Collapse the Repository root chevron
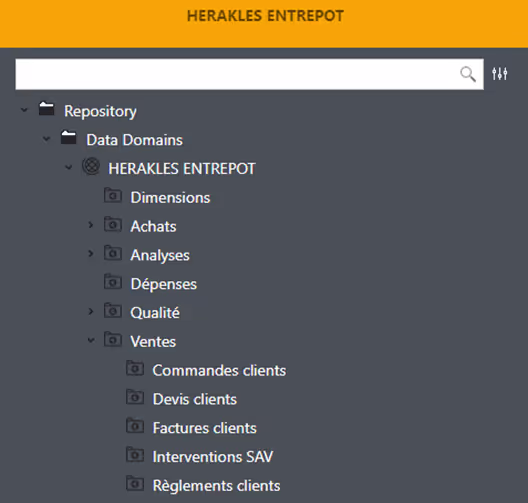 point(24,110)
